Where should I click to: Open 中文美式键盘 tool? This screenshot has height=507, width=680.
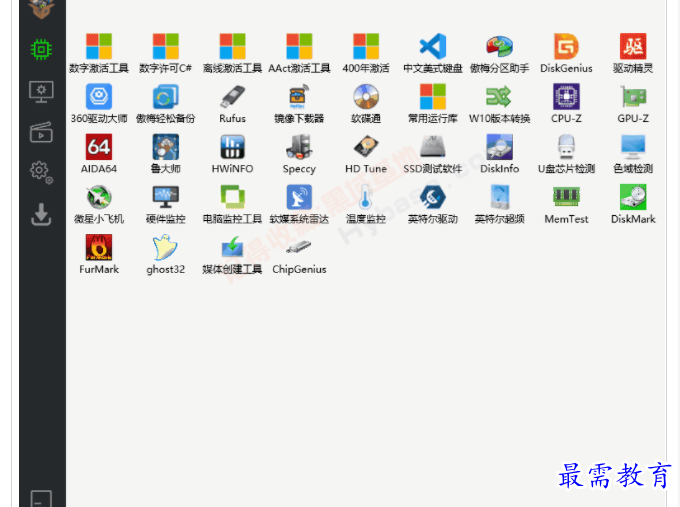433,53
